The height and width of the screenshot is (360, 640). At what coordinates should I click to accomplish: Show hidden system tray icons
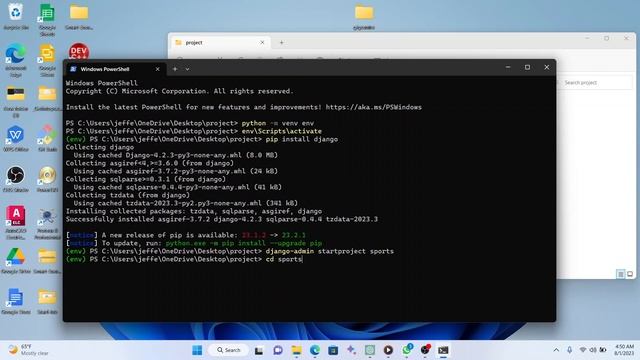(556, 350)
